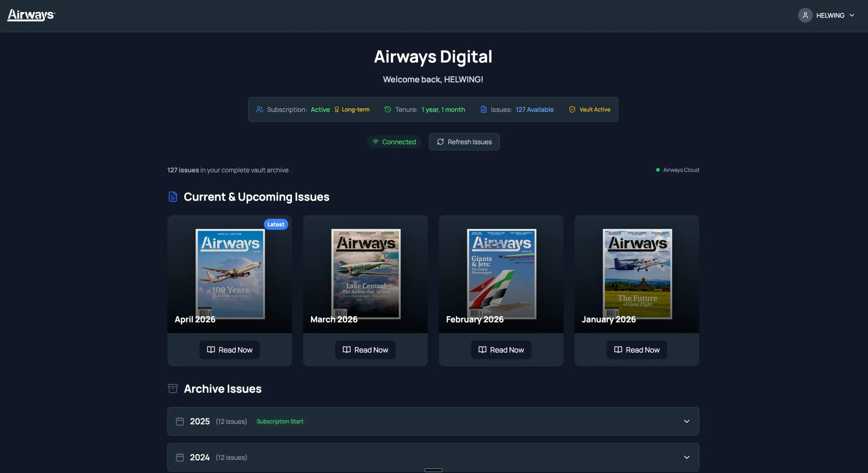
Task: Click the Vault Active label
Action: point(595,109)
